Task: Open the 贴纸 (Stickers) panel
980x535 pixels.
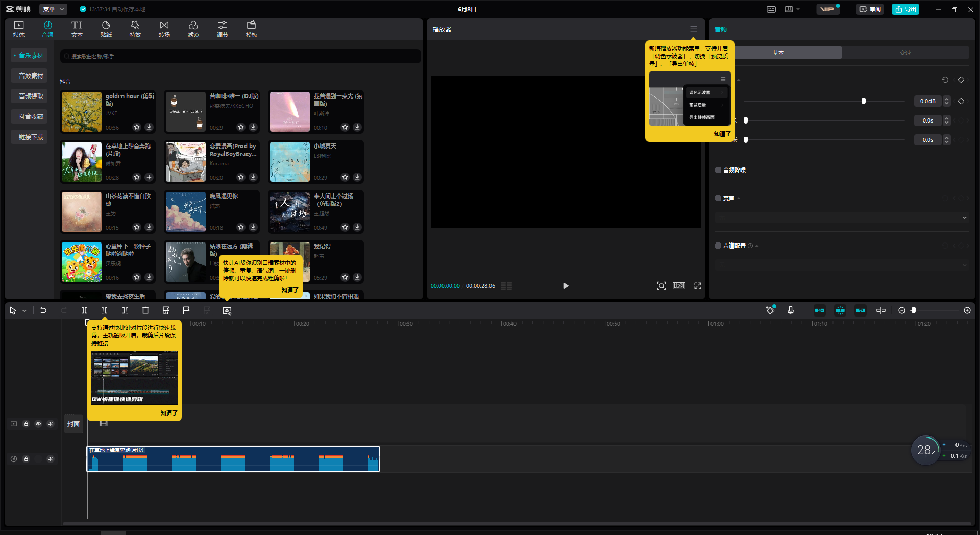Action: click(x=106, y=29)
